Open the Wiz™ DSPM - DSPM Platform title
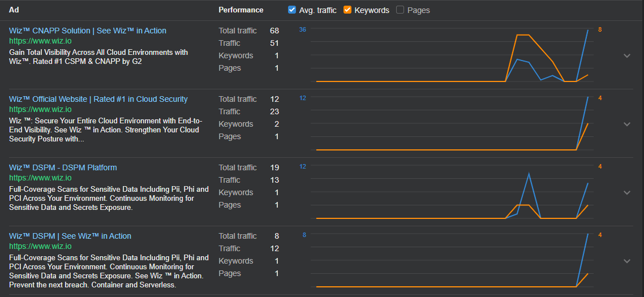 point(63,167)
